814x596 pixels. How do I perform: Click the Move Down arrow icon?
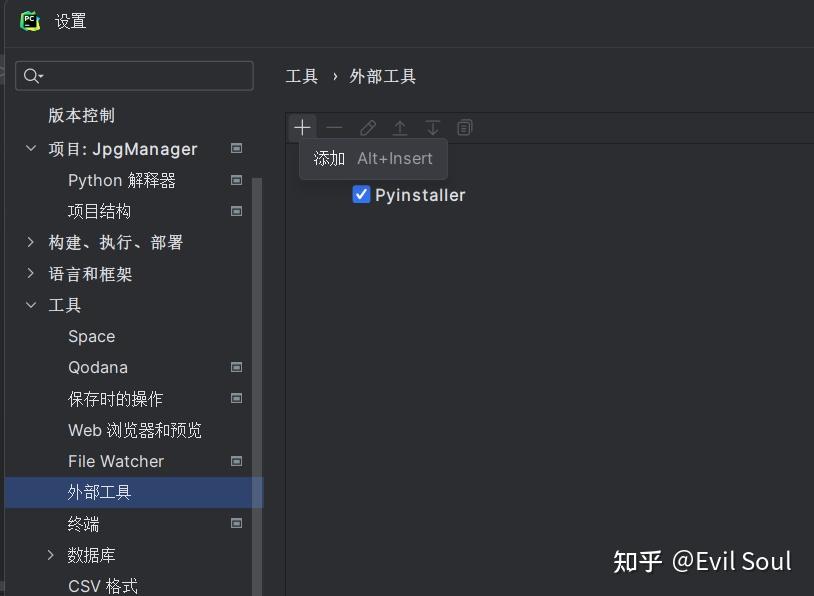[432, 128]
